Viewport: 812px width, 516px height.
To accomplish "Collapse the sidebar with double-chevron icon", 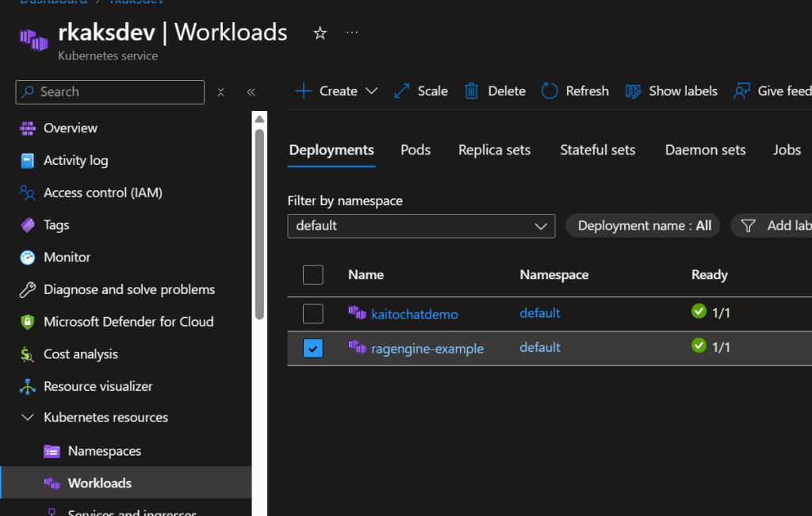I will [251, 92].
